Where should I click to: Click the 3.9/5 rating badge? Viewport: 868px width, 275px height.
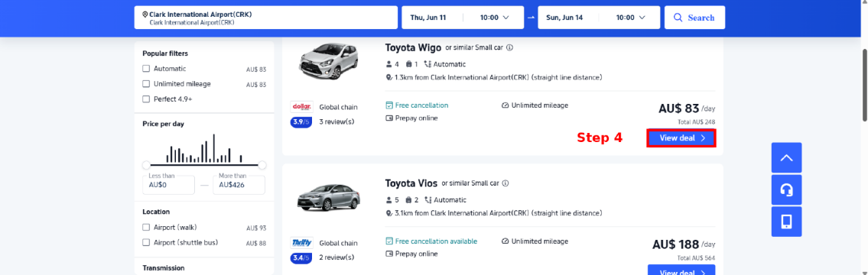click(301, 121)
